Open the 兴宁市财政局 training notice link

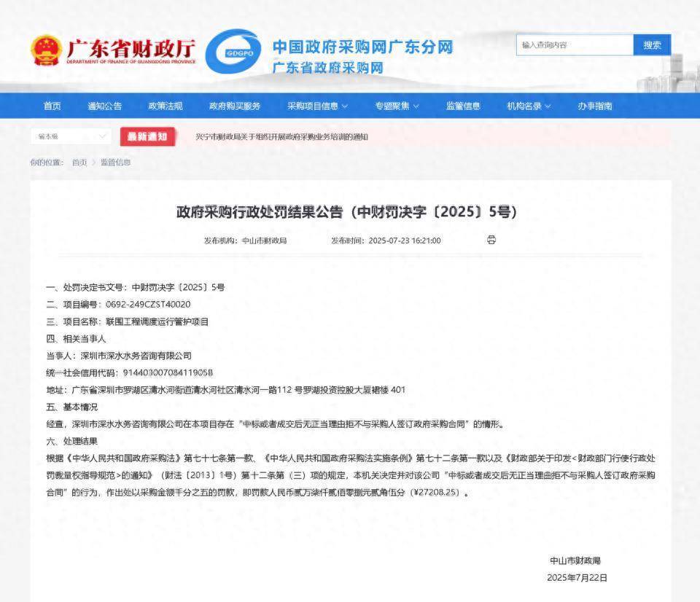[282, 137]
